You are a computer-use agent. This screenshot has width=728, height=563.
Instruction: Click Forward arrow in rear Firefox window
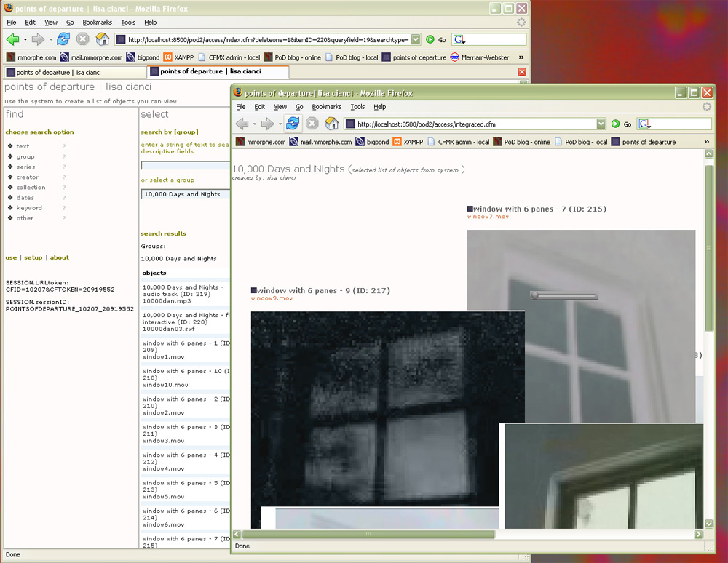(38, 39)
